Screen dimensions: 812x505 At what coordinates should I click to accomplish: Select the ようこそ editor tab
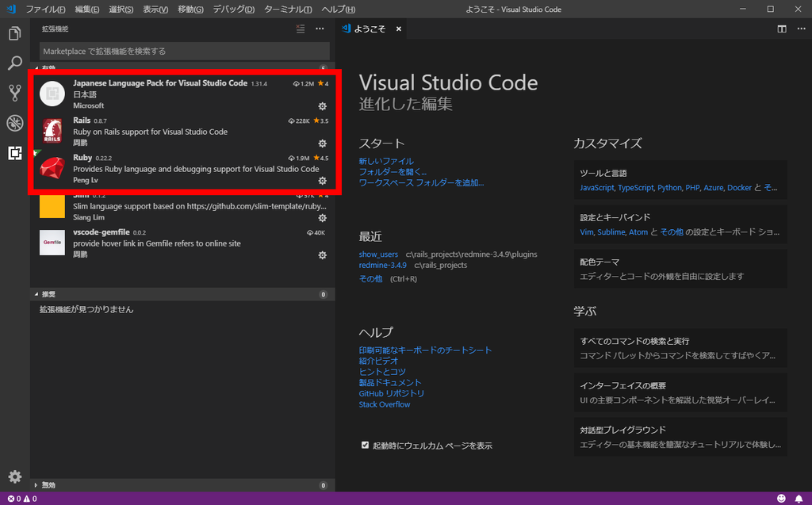point(370,29)
